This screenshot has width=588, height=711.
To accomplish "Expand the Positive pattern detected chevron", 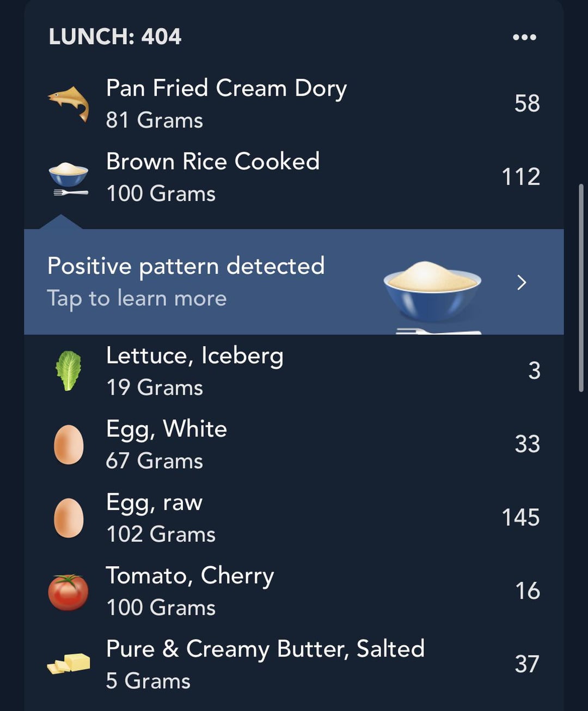I will (x=522, y=282).
